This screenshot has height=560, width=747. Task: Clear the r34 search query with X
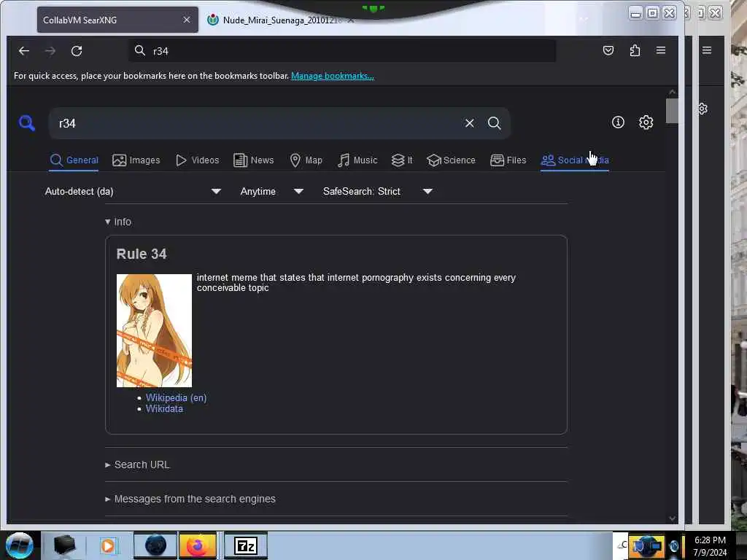click(x=469, y=123)
